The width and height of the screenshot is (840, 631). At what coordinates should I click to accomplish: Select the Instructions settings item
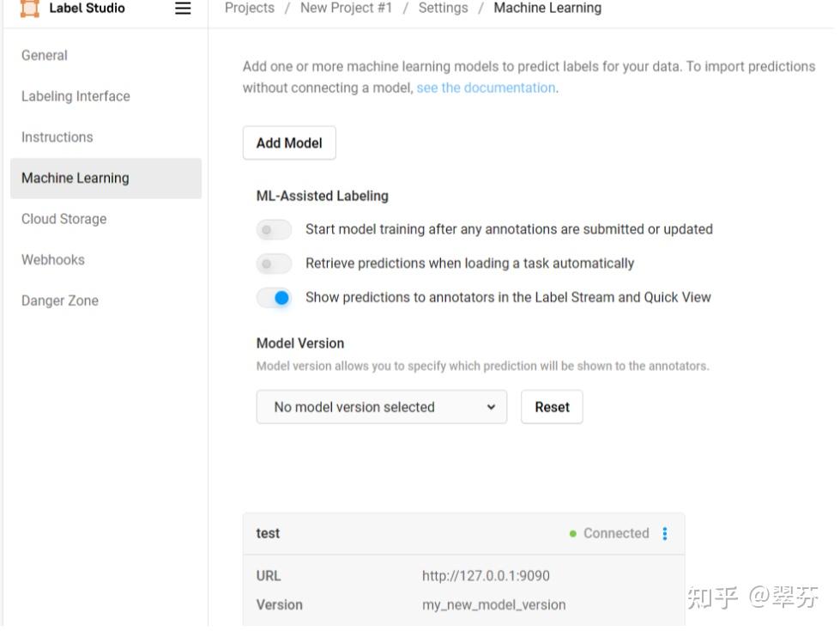(x=57, y=137)
